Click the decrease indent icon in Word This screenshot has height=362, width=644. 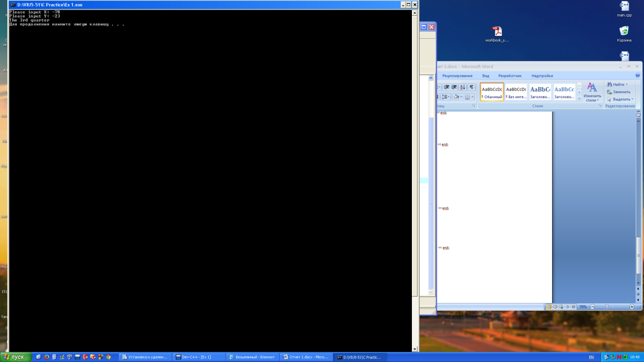coord(447,87)
